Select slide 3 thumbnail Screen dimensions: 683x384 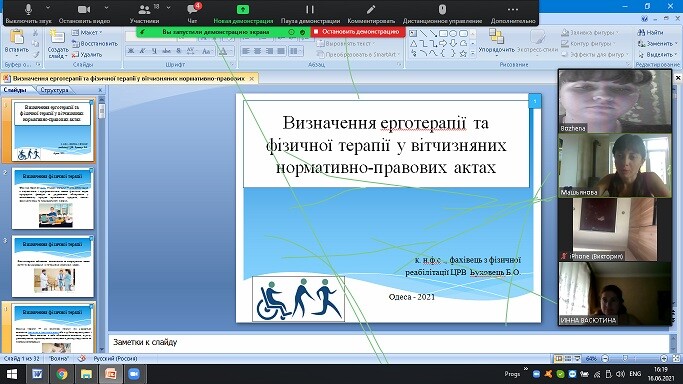pos(53,266)
